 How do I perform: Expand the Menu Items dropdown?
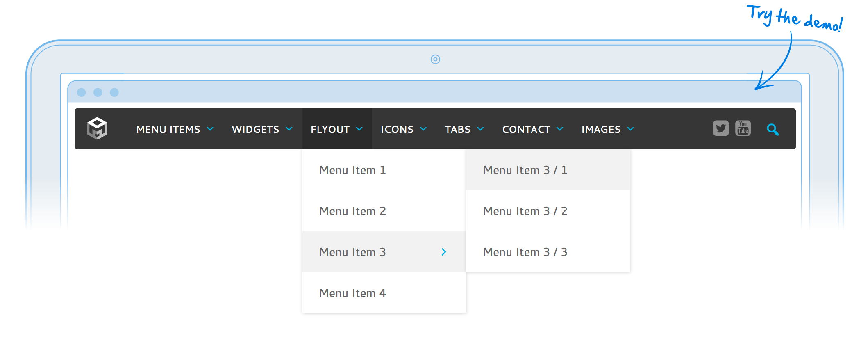pos(175,129)
